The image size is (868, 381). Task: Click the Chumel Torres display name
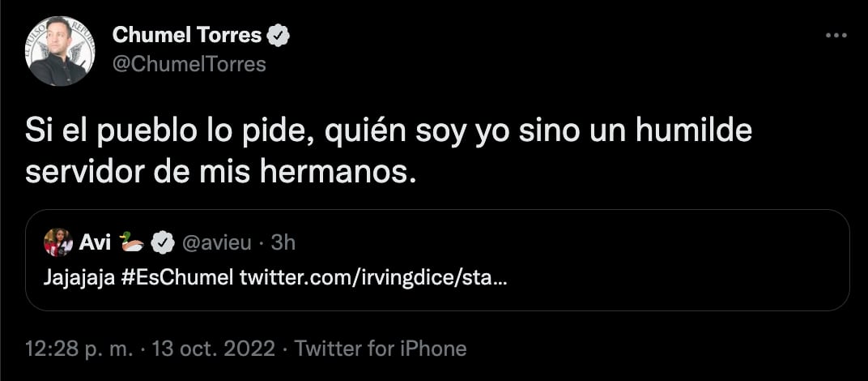187,35
